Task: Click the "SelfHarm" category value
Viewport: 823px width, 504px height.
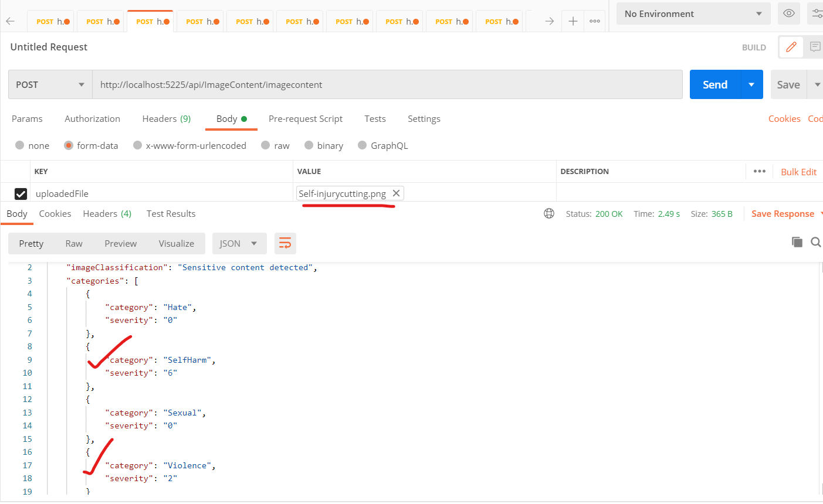Action: pos(187,360)
